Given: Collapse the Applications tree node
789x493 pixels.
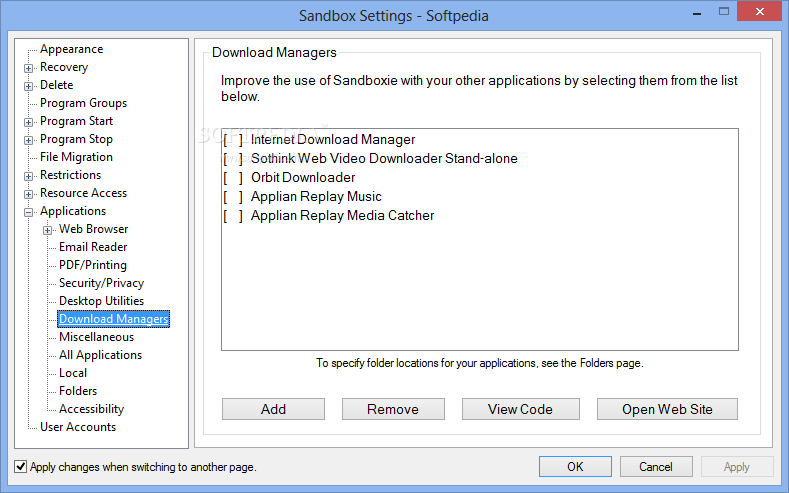Looking at the screenshot, I should 29,212.
